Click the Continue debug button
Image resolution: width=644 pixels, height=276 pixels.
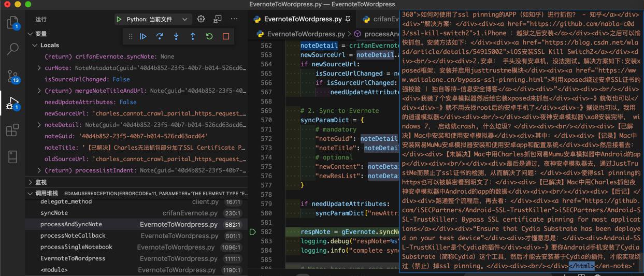click(144, 36)
